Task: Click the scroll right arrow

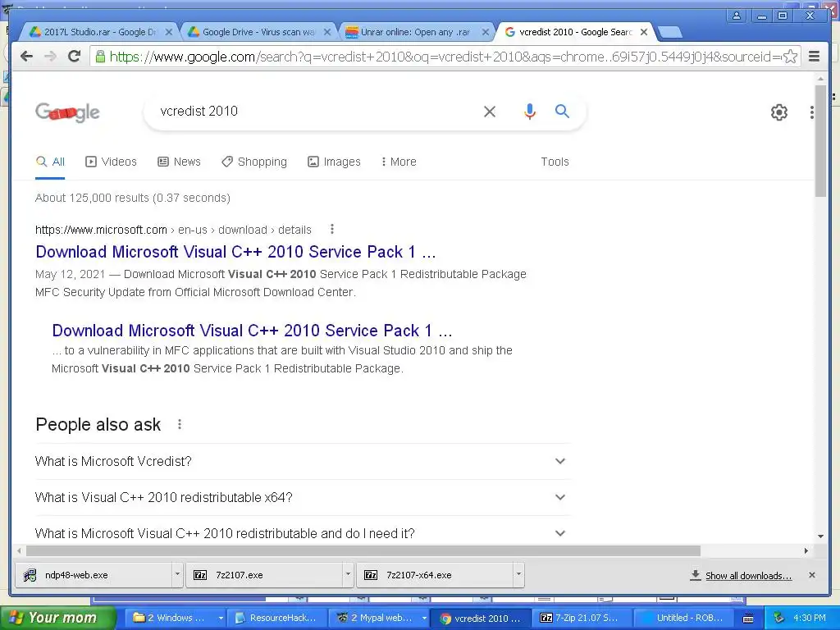Action: (806, 550)
